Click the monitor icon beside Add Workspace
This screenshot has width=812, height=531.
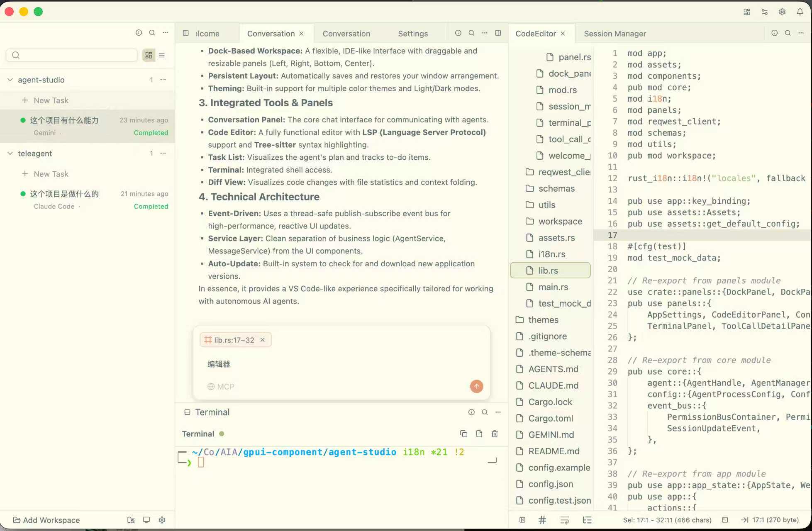point(146,520)
